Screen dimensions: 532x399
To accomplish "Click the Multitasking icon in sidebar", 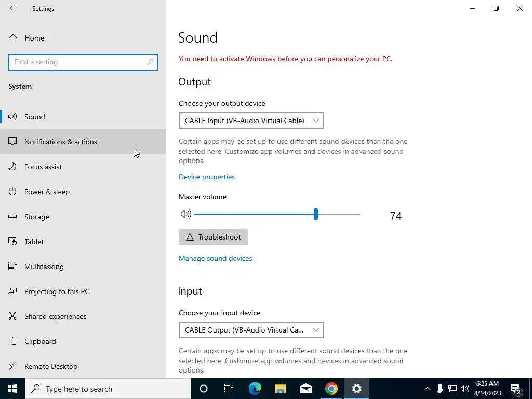I will coord(12,266).
